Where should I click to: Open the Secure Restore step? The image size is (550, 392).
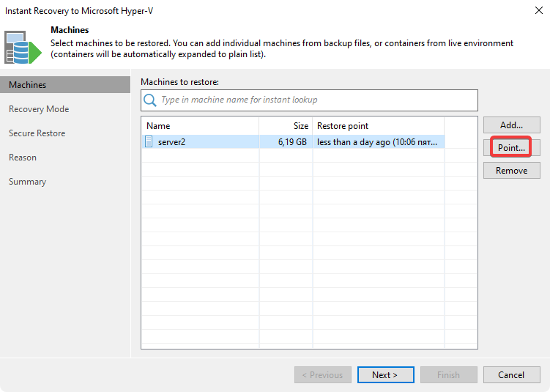37,133
